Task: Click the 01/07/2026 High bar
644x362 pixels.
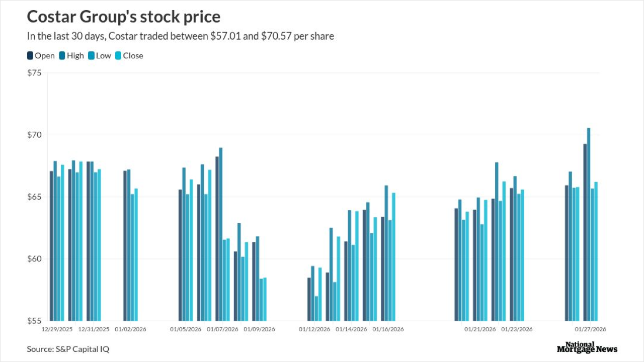Action: (x=221, y=234)
